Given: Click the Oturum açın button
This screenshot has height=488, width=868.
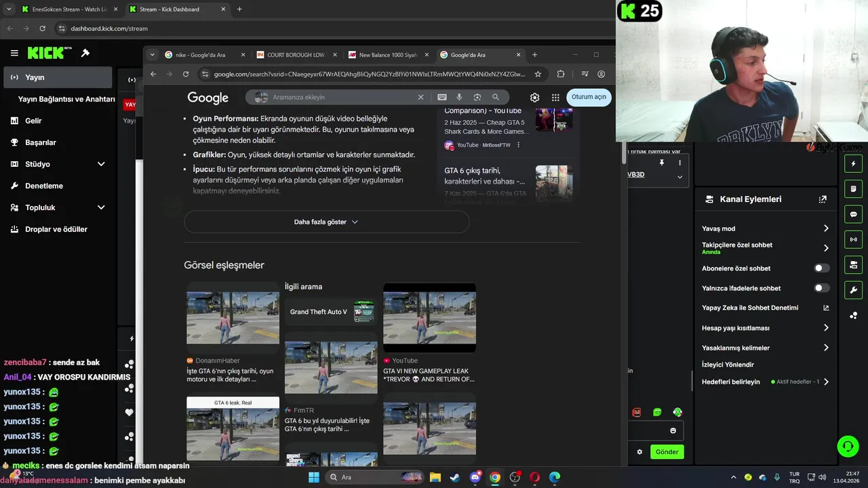Looking at the screenshot, I should tap(589, 97).
